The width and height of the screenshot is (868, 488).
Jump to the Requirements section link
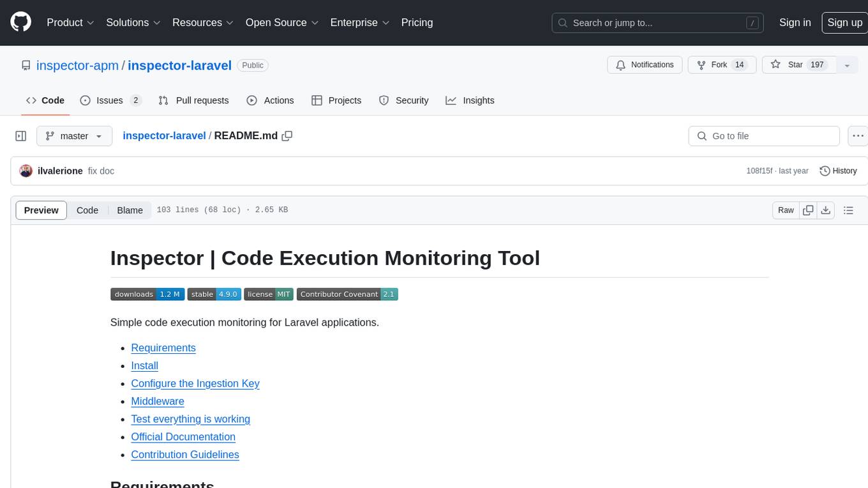click(x=163, y=348)
